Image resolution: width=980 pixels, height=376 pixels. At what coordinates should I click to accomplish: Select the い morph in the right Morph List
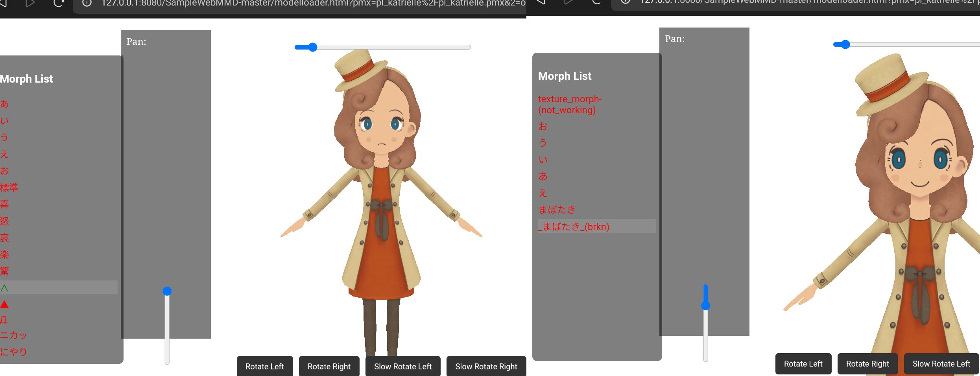pyautogui.click(x=543, y=160)
